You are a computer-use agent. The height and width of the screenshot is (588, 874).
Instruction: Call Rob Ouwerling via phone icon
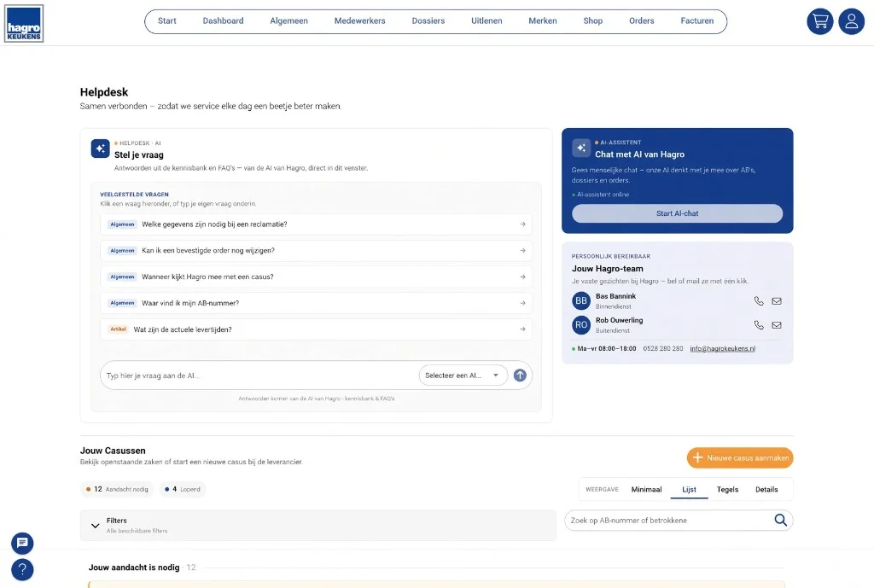point(759,325)
